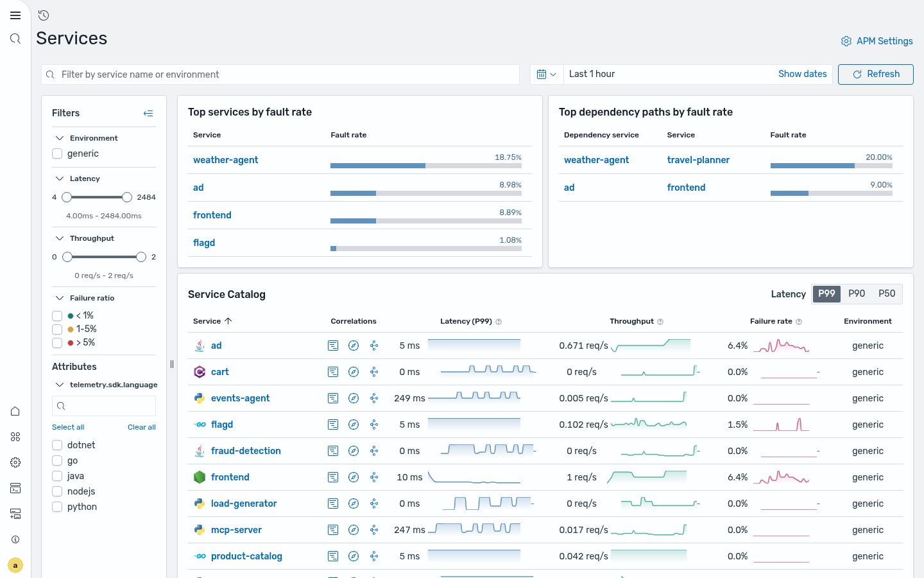This screenshot has height=578, width=924.
Task: Open fraud-detection service in catalog
Action: pos(246,451)
